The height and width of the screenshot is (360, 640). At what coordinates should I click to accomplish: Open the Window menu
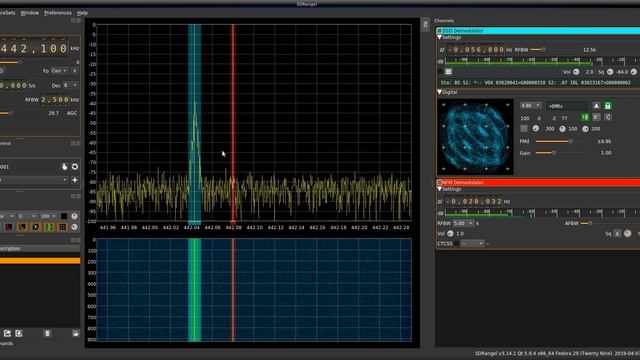coord(30,13)
